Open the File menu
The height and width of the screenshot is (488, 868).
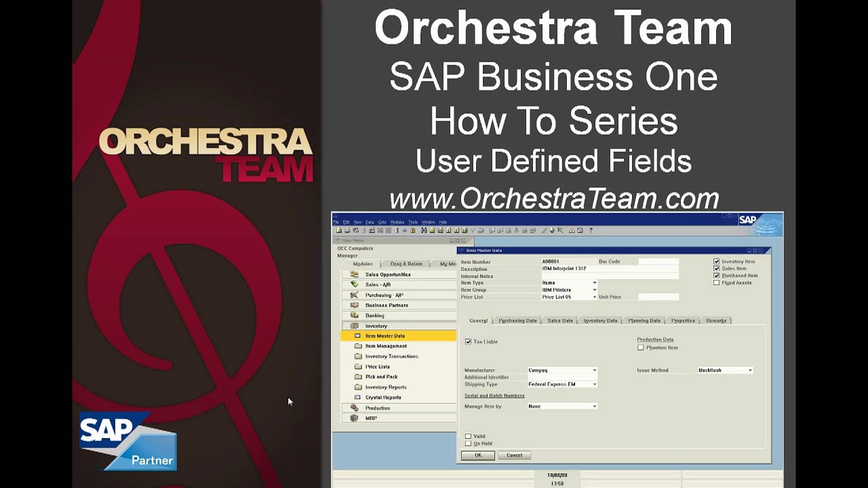336,222
